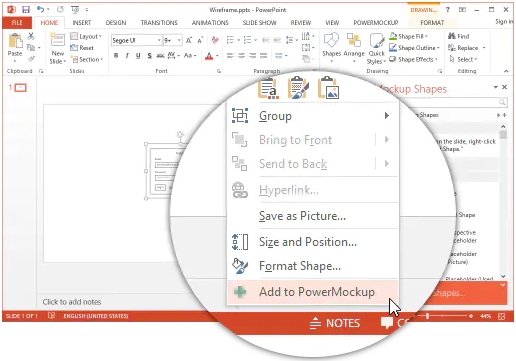This screenshot has width=516, height=361.
Task: Toggle text Shadow formatting
Action: (x=149, y=56)
